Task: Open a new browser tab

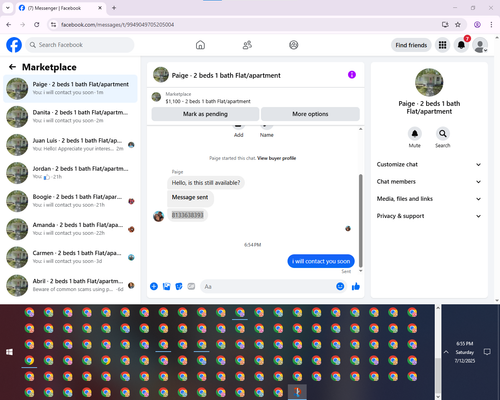Action: (114, 8)
